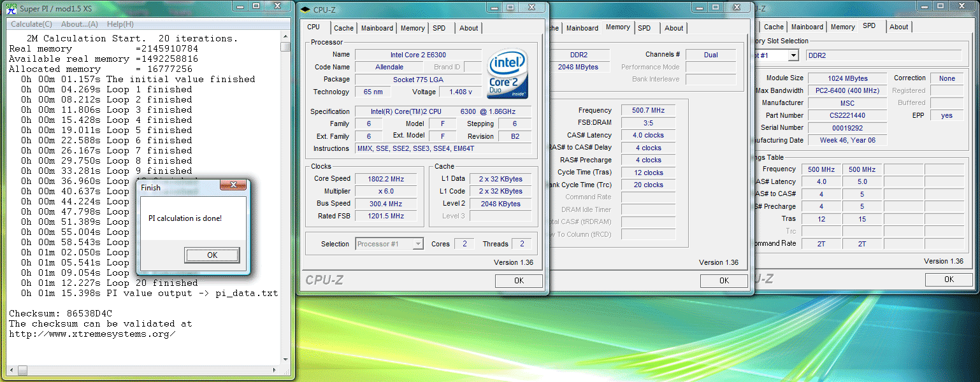Image resolution: width=980 pixels, height=382 pixels.
Task: Click the Super PI vertical scrollbar thumb
Action: (x=285, y=46)
